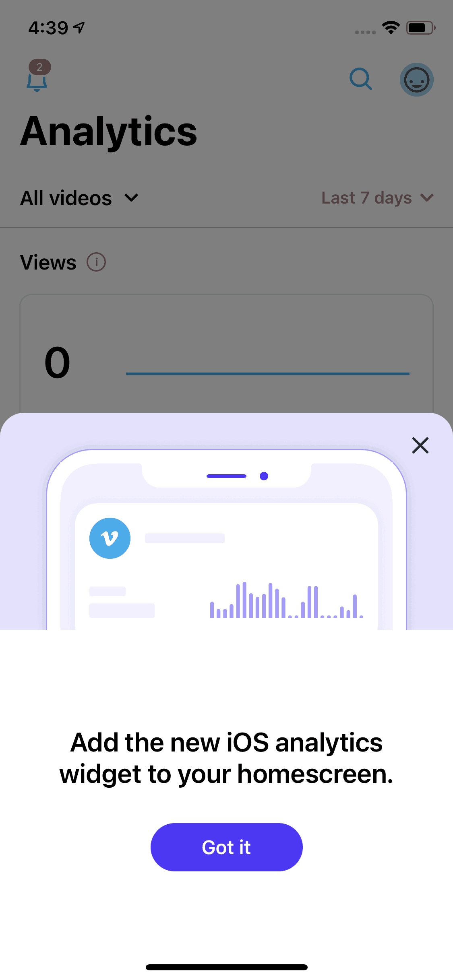Open notifications bell with 2 badge
This screenshot has width=453, height=980.
37,76
